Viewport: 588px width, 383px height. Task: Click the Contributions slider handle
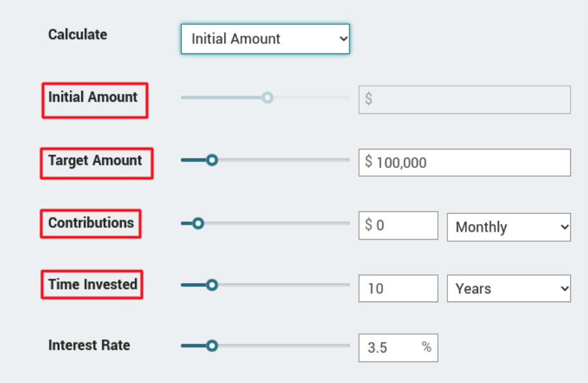(x=198, y=223)
